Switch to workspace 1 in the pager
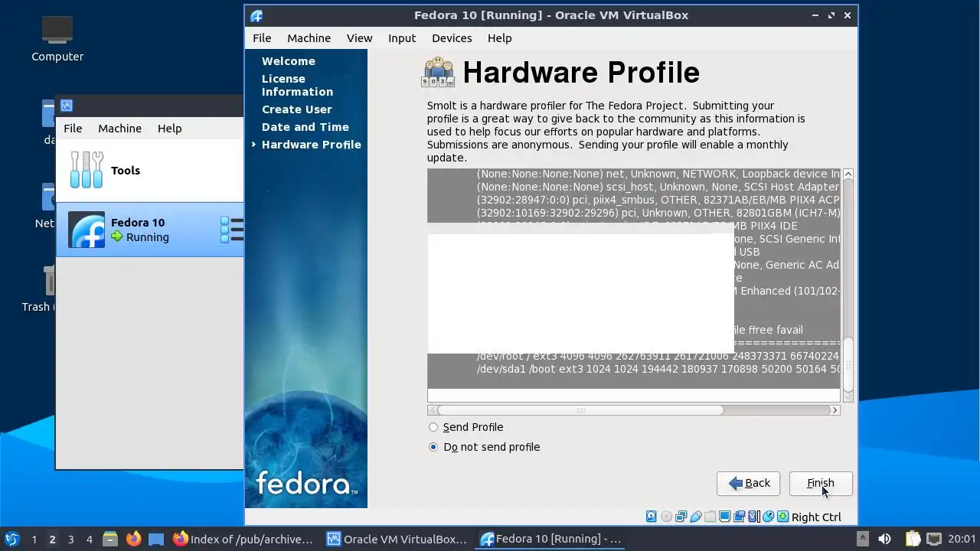 coord(34,540)
